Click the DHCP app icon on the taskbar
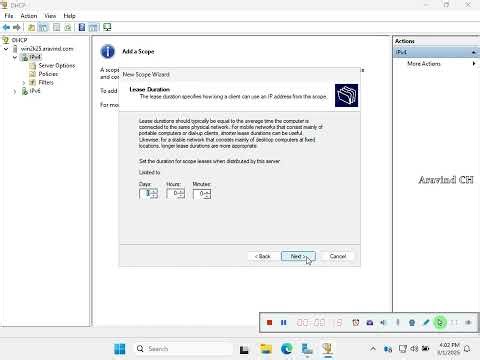This screenshot has width=480, height=360. 328,349
